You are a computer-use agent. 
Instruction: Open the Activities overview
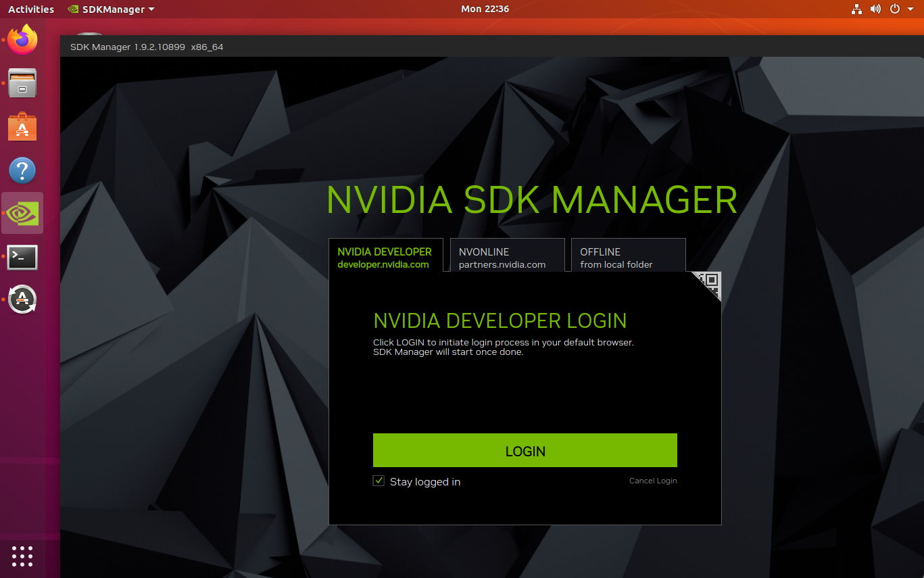click(x=31, y=9)
